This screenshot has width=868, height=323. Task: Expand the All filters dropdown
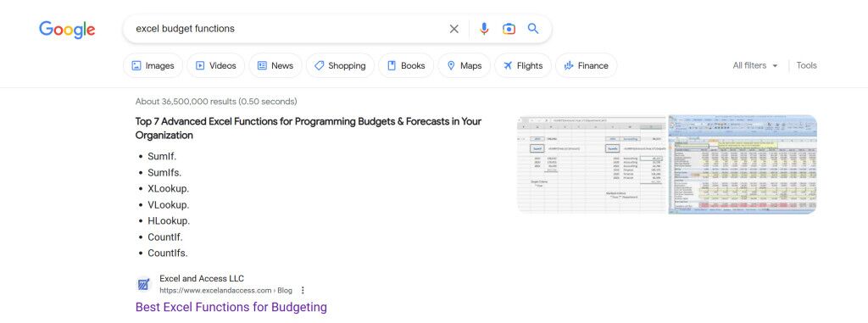coord(755,65)
